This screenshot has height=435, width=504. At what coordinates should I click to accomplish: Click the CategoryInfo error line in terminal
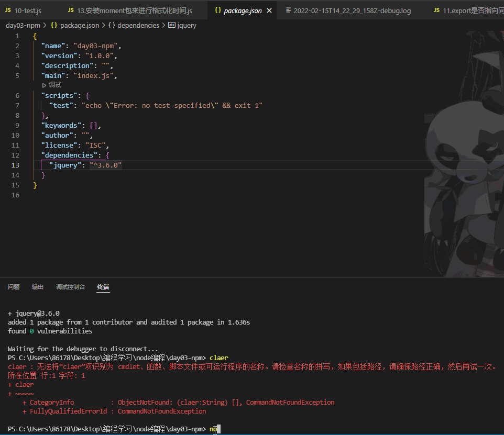coord(179,403)
